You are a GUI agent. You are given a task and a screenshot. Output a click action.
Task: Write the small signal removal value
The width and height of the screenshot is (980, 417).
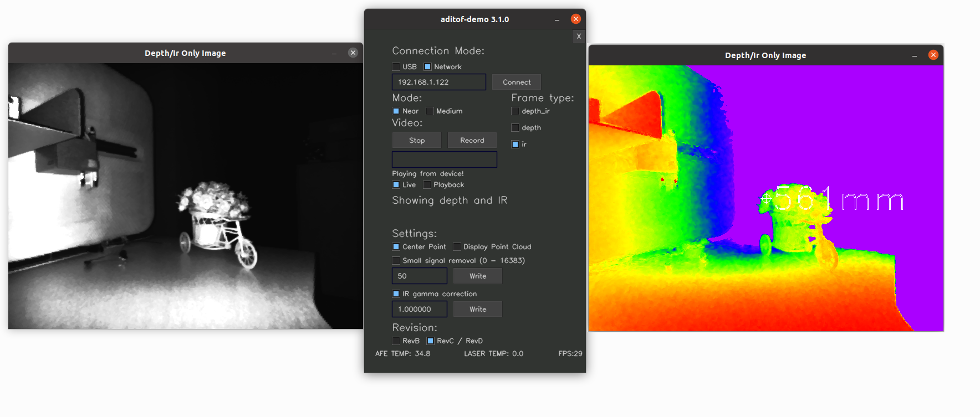[478, 276]
